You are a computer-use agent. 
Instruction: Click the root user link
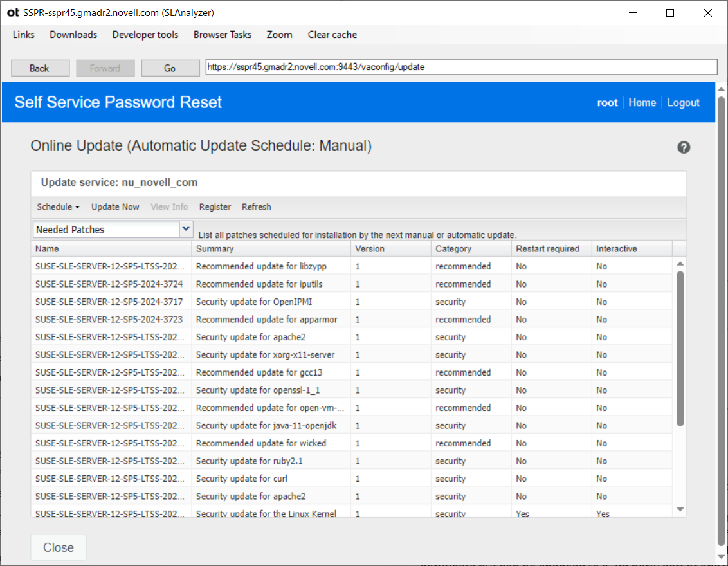point(607,103)
